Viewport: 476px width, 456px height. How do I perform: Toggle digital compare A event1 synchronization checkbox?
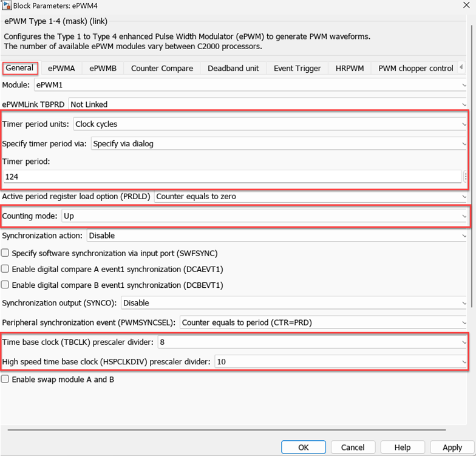point(5,269)
